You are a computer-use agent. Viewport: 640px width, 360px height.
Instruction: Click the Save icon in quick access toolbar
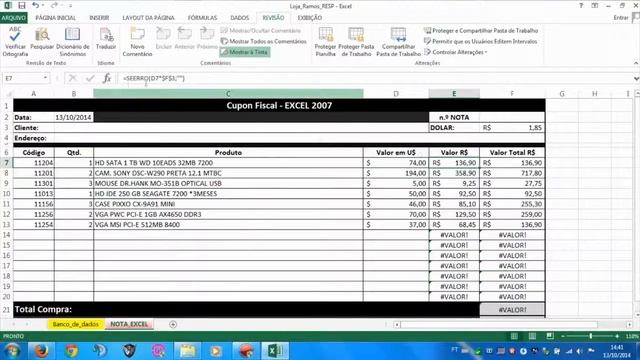22,5
